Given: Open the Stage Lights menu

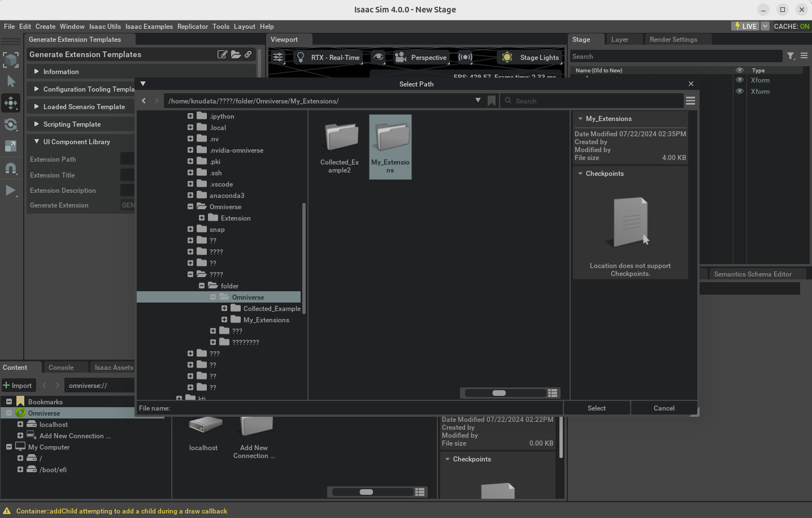Looking at the screenshot, I should pos(530,57).
